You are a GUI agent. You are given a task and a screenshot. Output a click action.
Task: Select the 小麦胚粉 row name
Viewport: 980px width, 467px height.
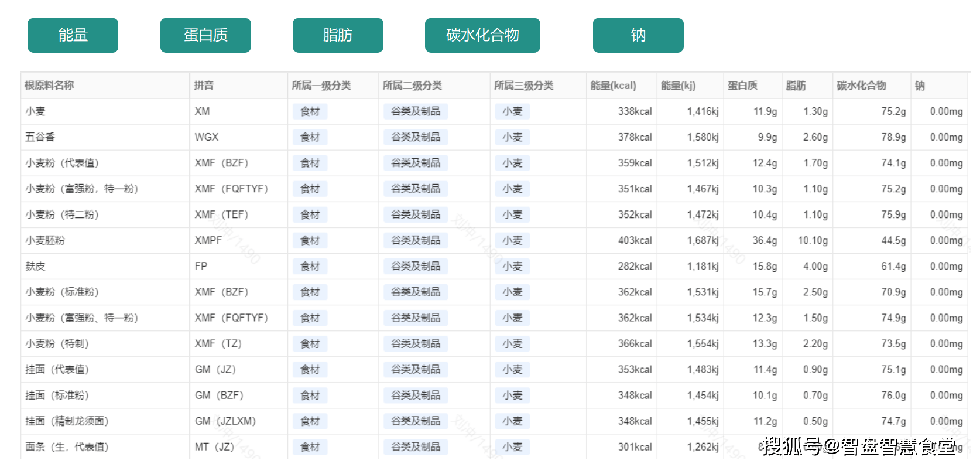(44, 240)
